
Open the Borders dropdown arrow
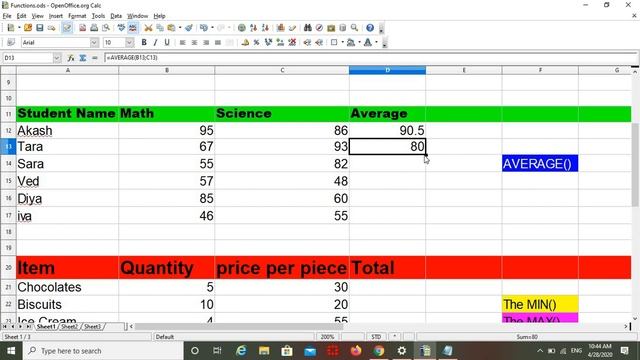click(x=342, y=42)
